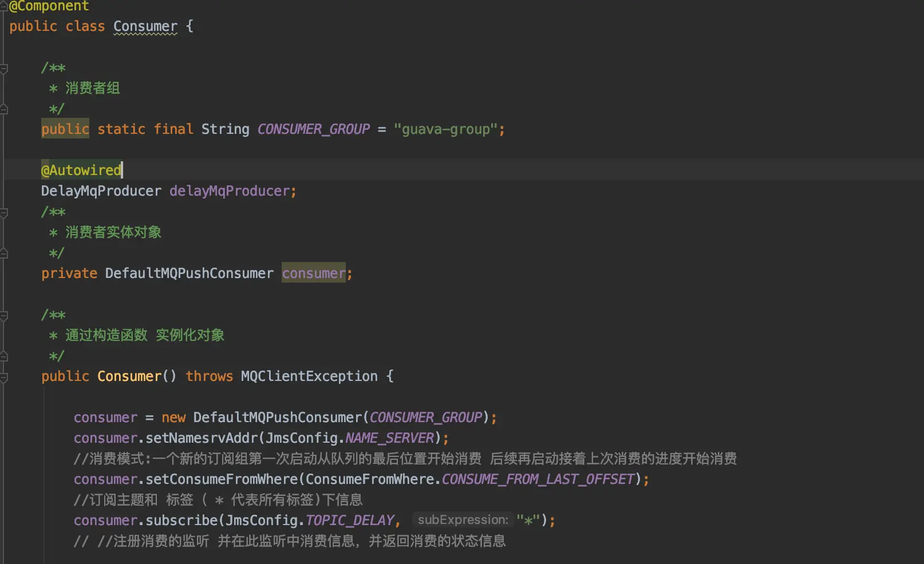Click CONSUMER_GROUP argument in the constructor call
Screen dimensions: 924x564
click(426, 418)
